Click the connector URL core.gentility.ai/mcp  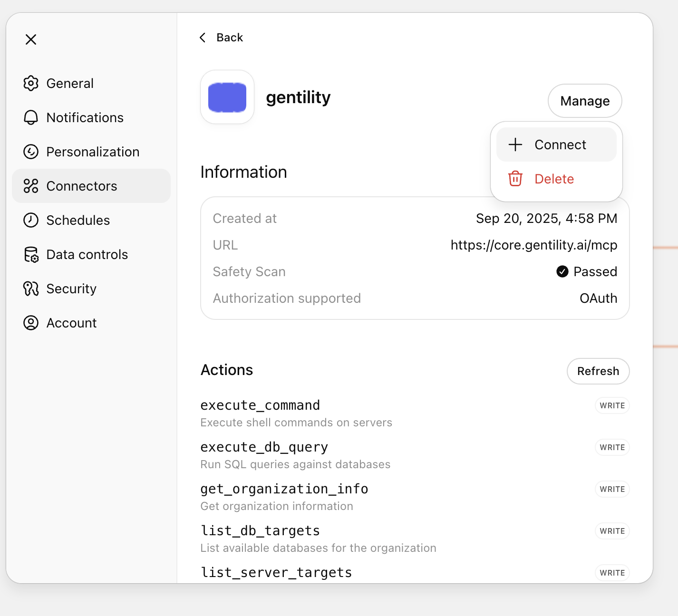click(533, 245)
